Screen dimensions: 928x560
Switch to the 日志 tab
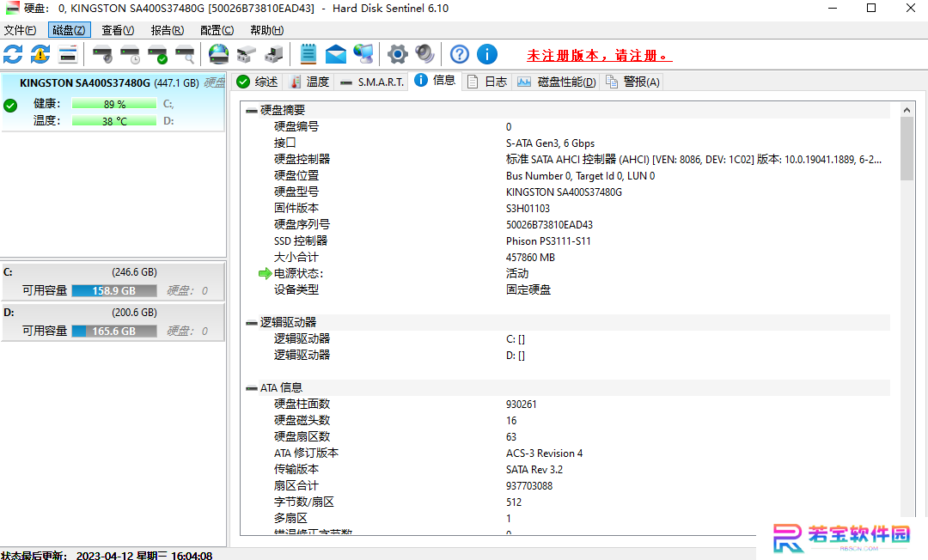487,82
